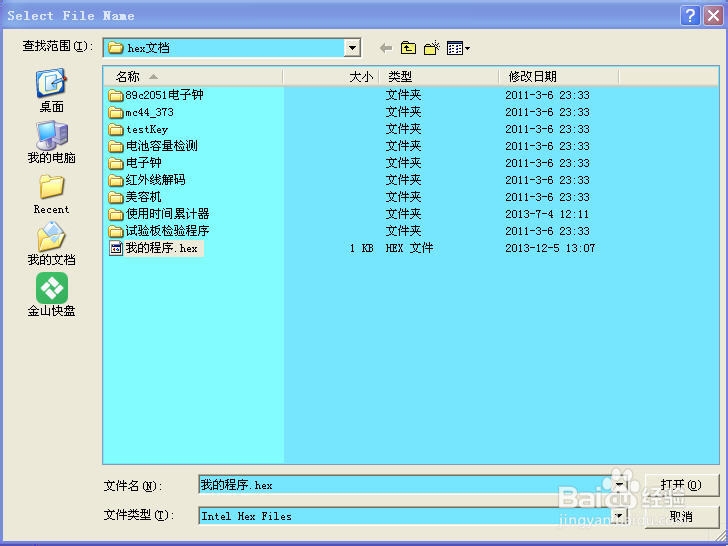Image resolution: width=728 pixels, height=546 pixels.
Task: Click the testKey folder icon
Action: click(116, 130)
